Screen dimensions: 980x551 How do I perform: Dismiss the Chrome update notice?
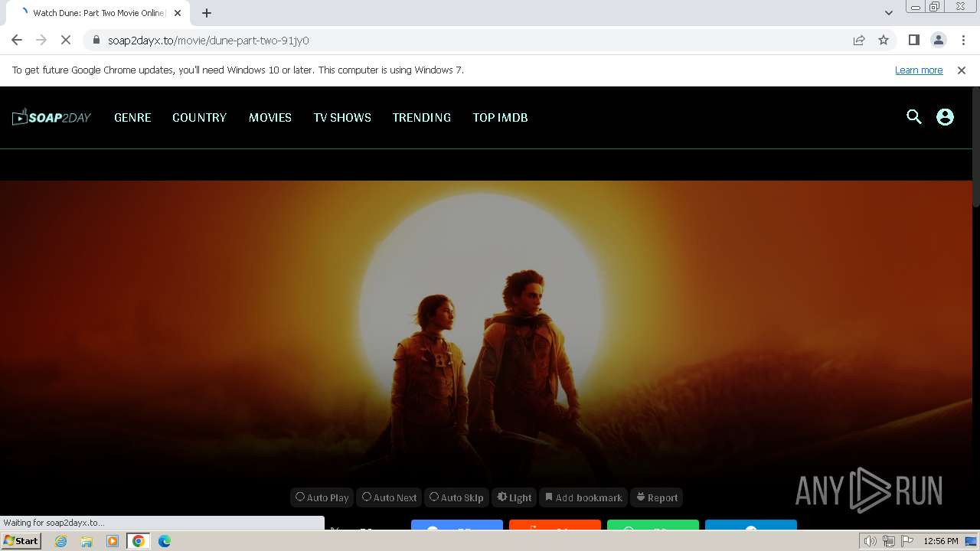[962, 70]
